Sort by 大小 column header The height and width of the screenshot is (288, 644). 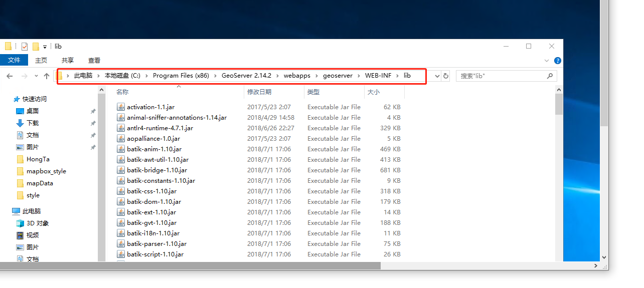374,92
